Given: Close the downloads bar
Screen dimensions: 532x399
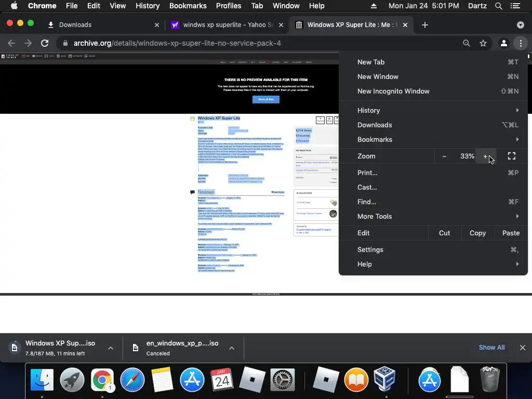Looking at the screenshot, I should tap(523, 348).
